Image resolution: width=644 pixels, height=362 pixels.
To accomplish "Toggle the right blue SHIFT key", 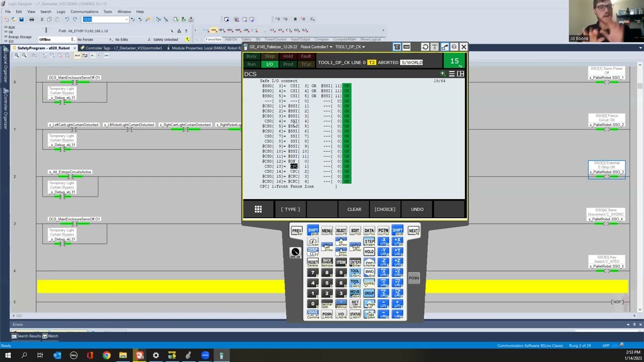I will point(397,231).
